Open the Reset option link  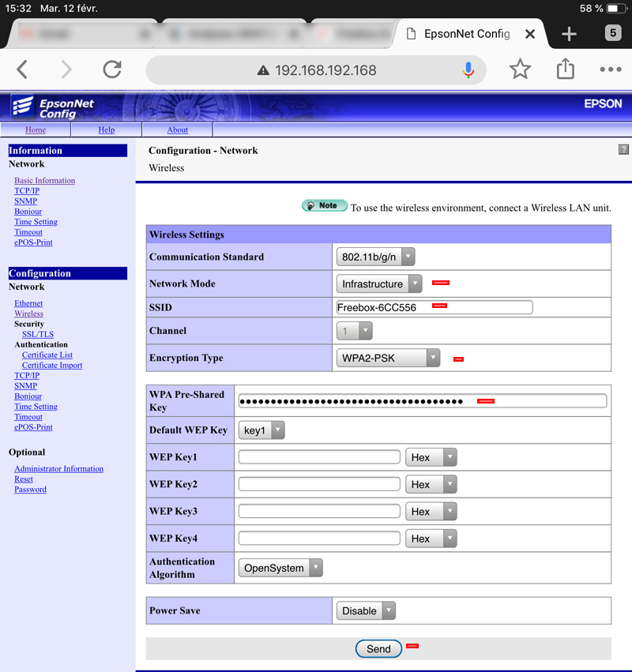24,479
